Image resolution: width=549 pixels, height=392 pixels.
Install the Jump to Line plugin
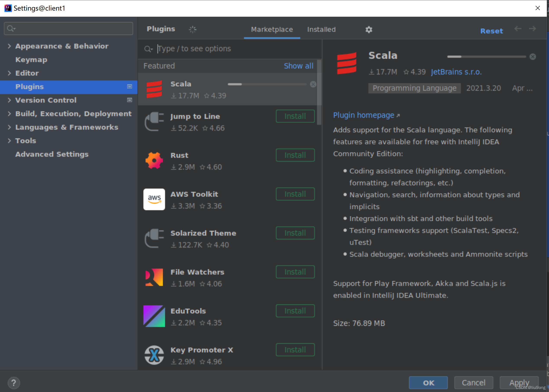tap(295, 116)
